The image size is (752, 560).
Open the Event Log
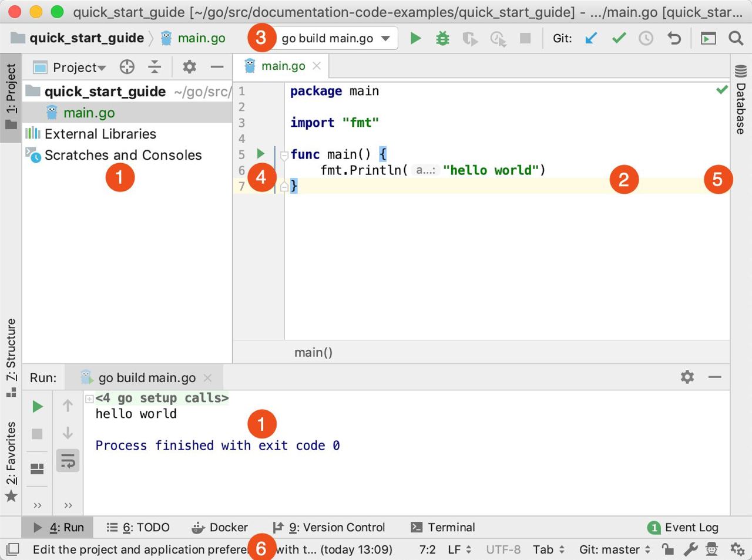683,527
